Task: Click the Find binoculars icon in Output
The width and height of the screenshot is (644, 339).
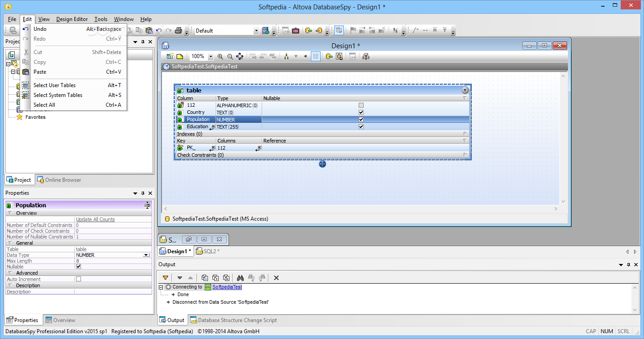Action: [x=240, y=277]
